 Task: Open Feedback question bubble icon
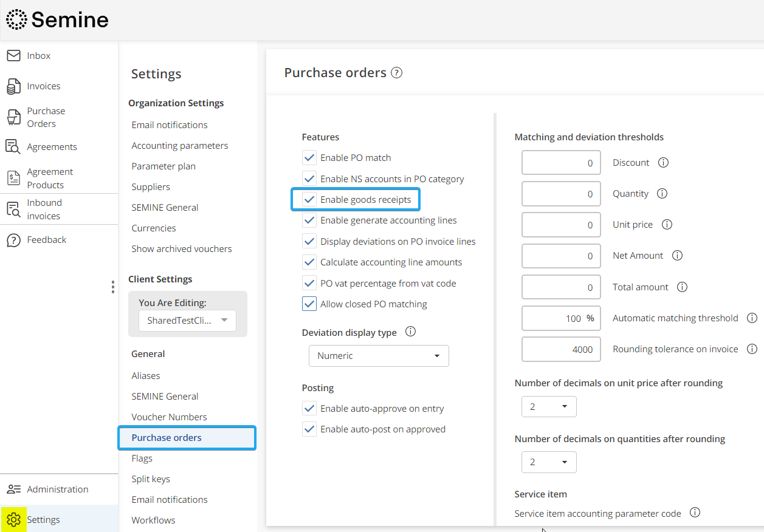pos(13,240)
